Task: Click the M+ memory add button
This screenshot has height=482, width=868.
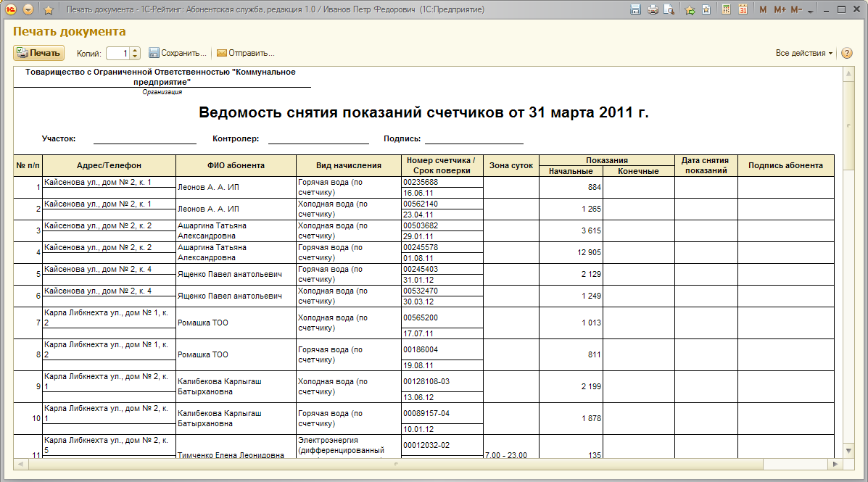Action: click(x=780, y=10)
